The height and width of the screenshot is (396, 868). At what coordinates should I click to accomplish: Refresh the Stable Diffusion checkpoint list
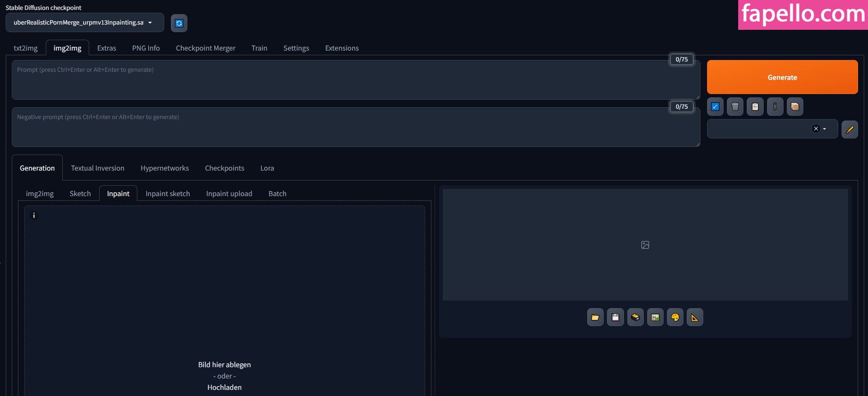pos(179,23)
